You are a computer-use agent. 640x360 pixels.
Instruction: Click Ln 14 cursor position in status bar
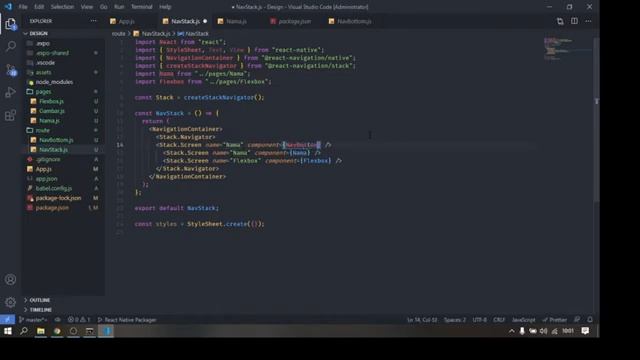pyautogui.click(x=422, y=320)
